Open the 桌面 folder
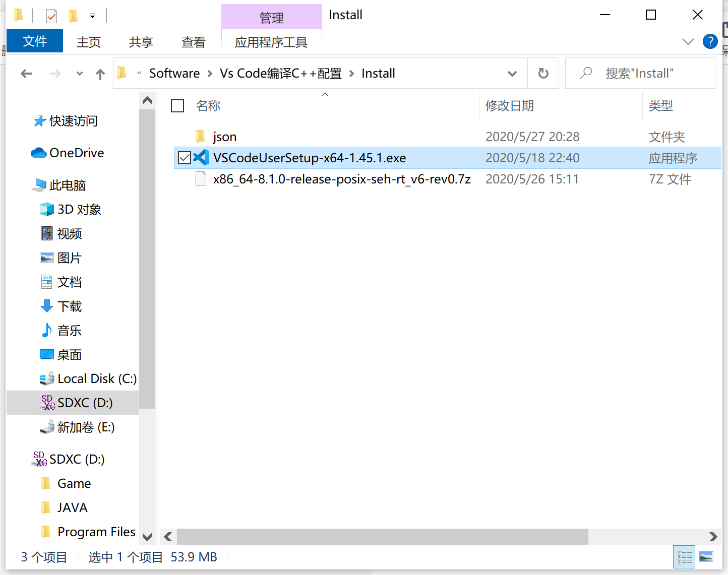 click(70, 354)
